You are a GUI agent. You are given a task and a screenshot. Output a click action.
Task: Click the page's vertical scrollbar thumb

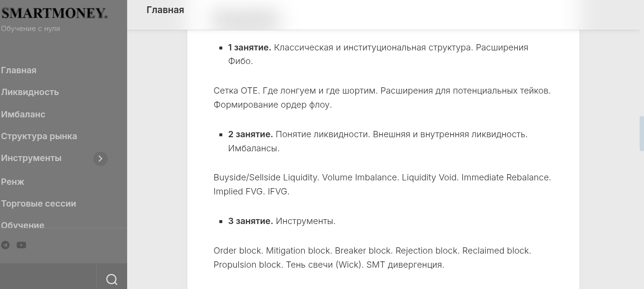(641, 133)
